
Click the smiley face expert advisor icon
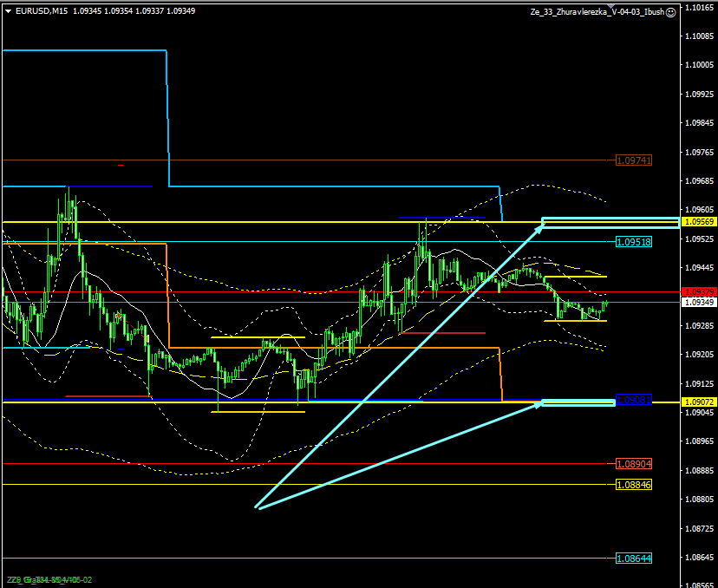coord(671,12)
